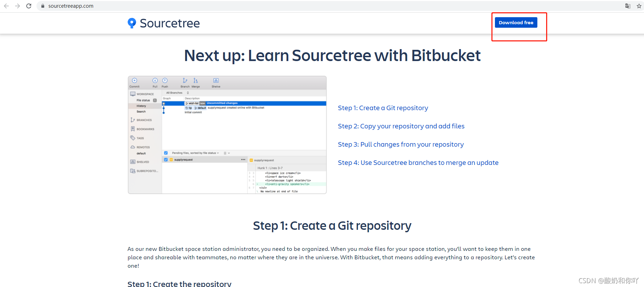Bookmark this page with the star icon

[639, 6]
